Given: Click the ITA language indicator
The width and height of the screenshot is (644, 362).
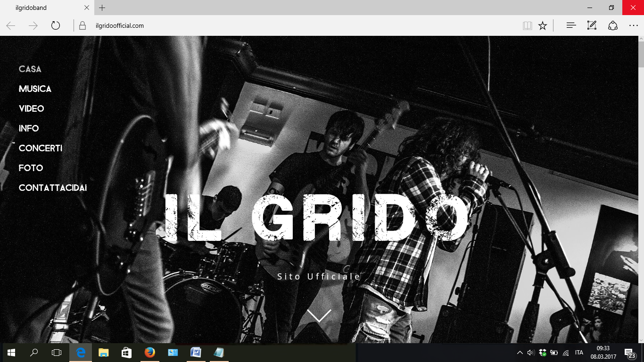Looking at the screenshot, I should point(579,353).
